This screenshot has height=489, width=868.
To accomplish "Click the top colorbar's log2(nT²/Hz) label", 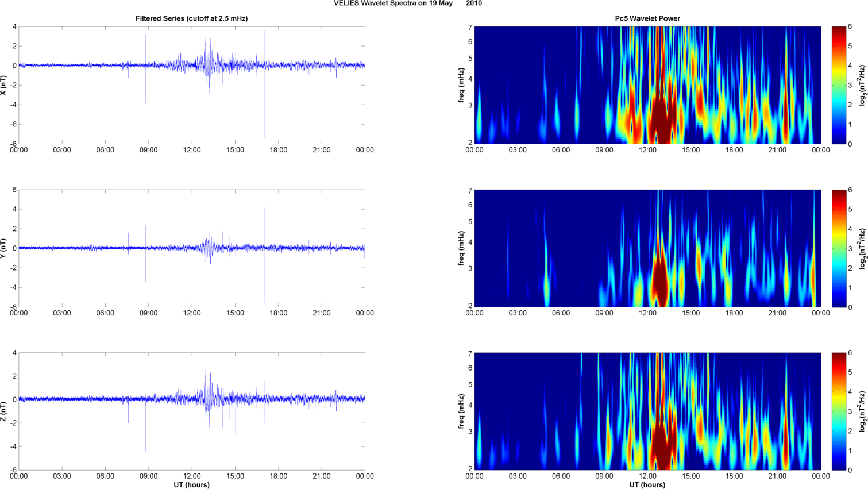I will coord(863,85).
